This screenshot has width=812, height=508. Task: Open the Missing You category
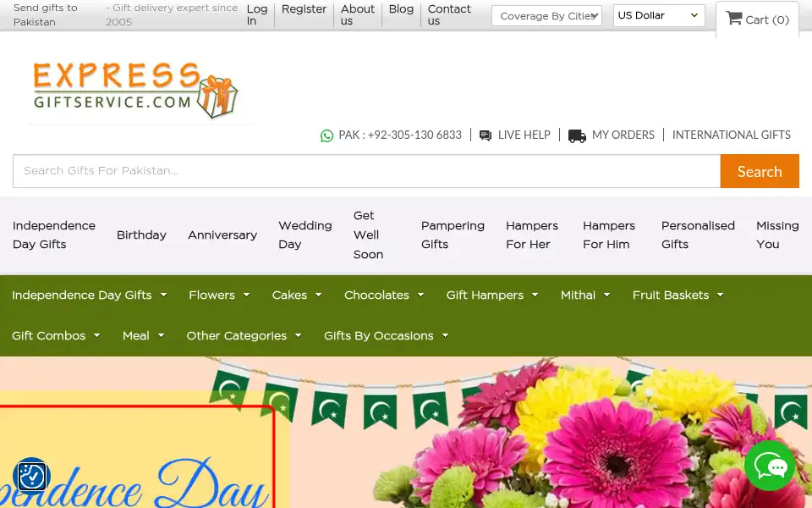click(x=777, y=235)
